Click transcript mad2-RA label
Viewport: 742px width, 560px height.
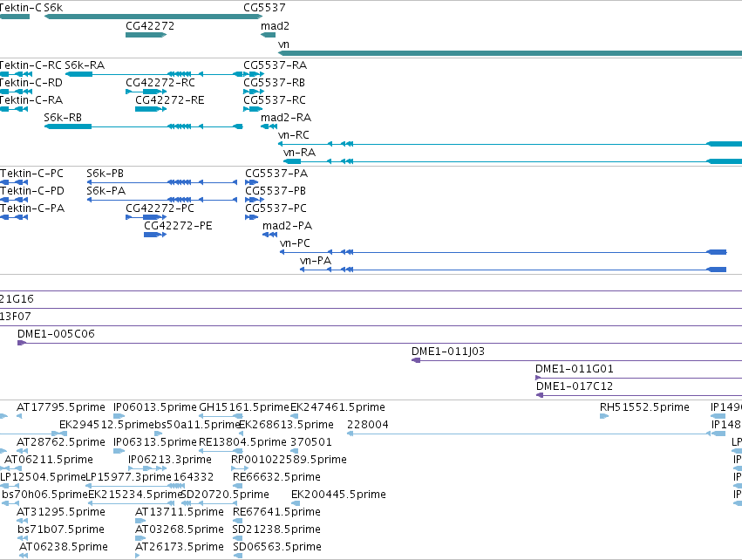286,118
